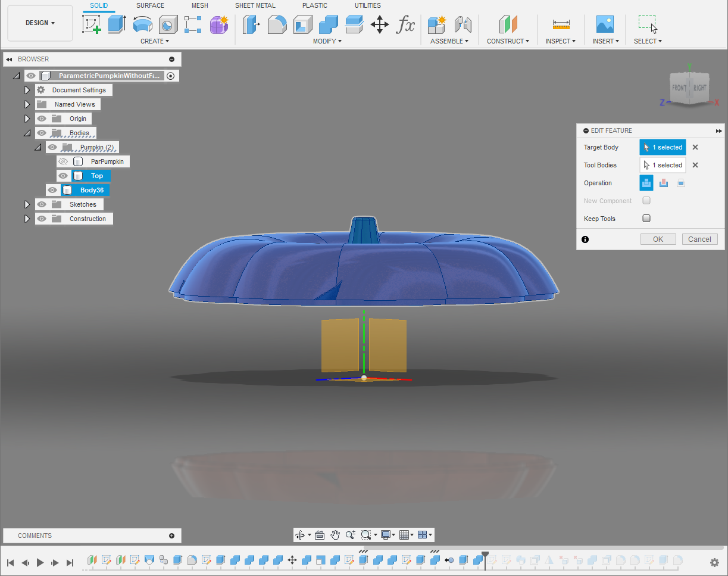Click the Tool Bodies '1 selected' button

[663, 165]
